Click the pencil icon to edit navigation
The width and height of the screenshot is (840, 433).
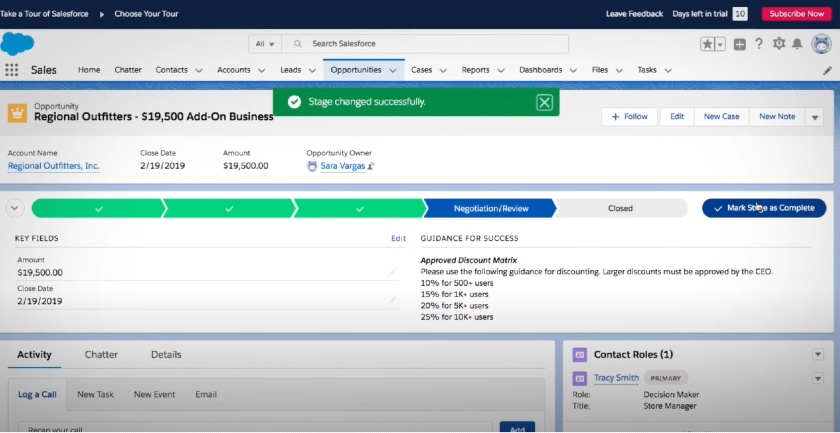coord(827,70)
